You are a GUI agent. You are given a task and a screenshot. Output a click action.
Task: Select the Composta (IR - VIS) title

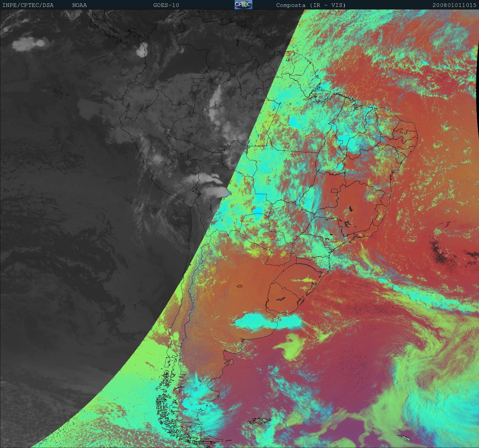point(311,5)
